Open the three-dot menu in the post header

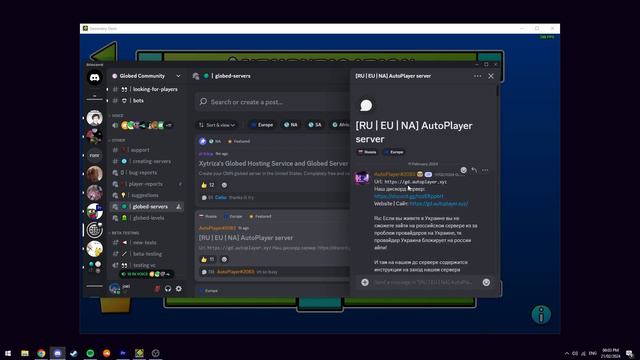478,76
